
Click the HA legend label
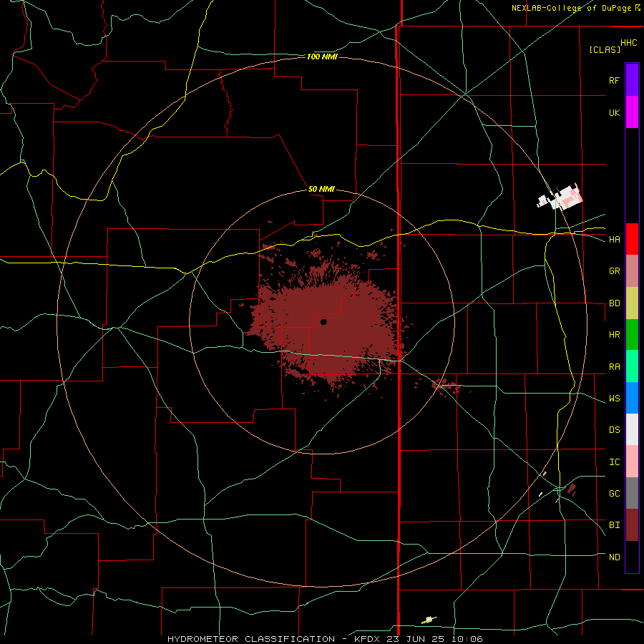(614, 240)
